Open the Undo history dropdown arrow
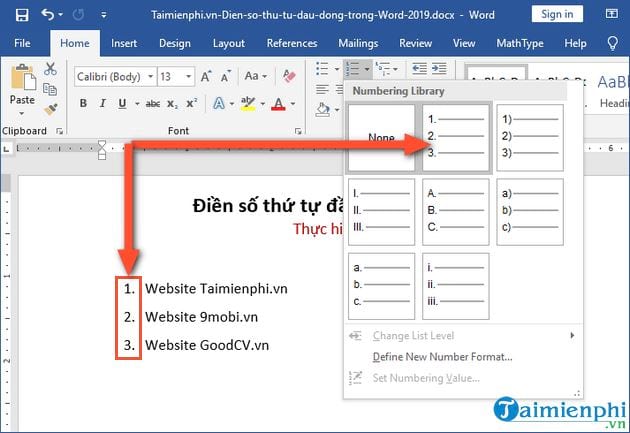630x433 pixels. pos(61,15)
